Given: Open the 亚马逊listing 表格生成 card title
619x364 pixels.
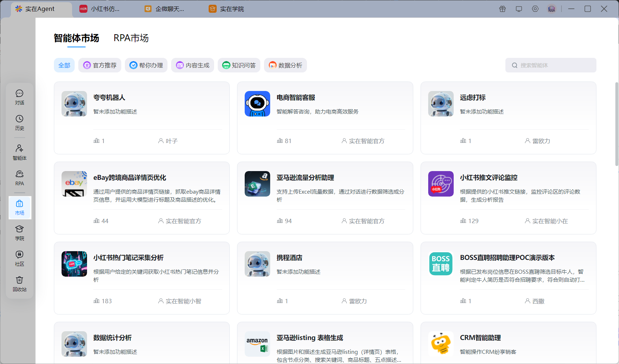Looking at the screenshot, I should click(x=310, y=338).
